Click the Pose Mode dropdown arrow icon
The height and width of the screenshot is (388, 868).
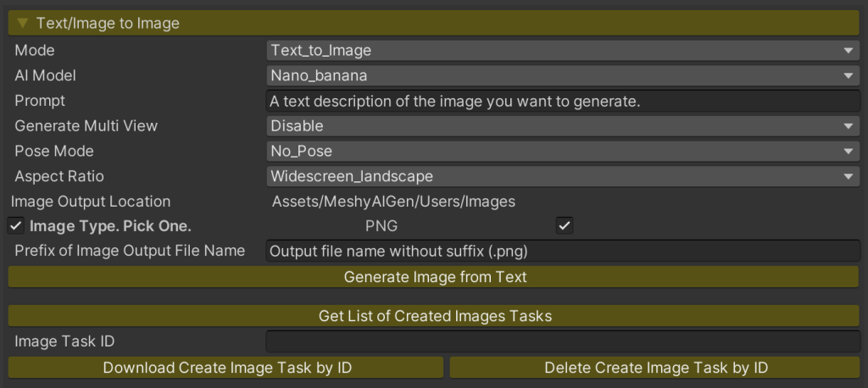pyautogui.click(x=849, y=152)
